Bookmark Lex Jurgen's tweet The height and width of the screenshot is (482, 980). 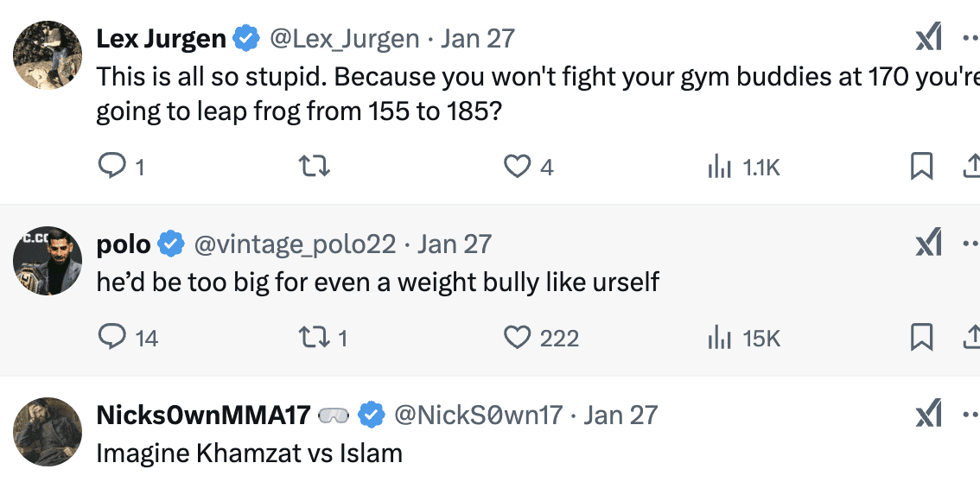click(x=922, y=166)
